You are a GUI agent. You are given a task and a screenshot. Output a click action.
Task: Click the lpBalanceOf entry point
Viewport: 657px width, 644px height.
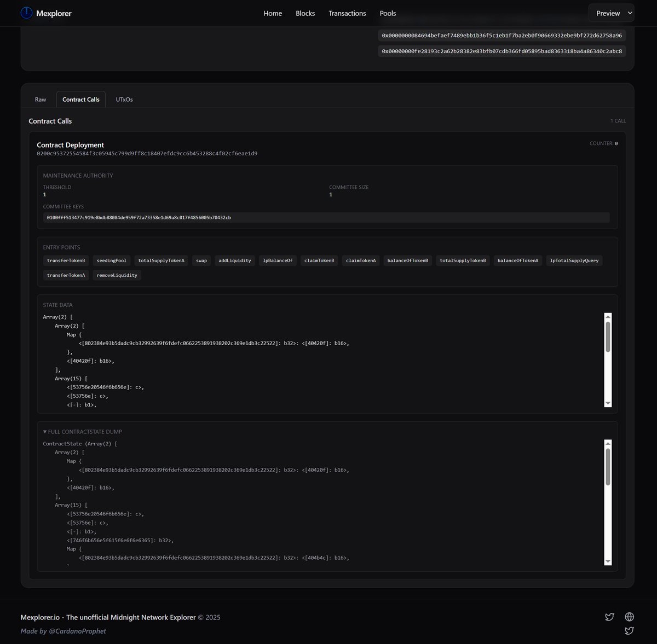[x=278, y=260]
